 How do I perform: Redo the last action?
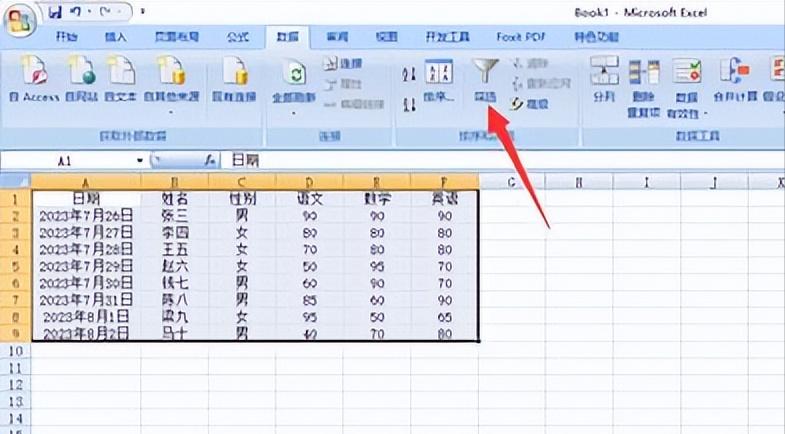105,11
